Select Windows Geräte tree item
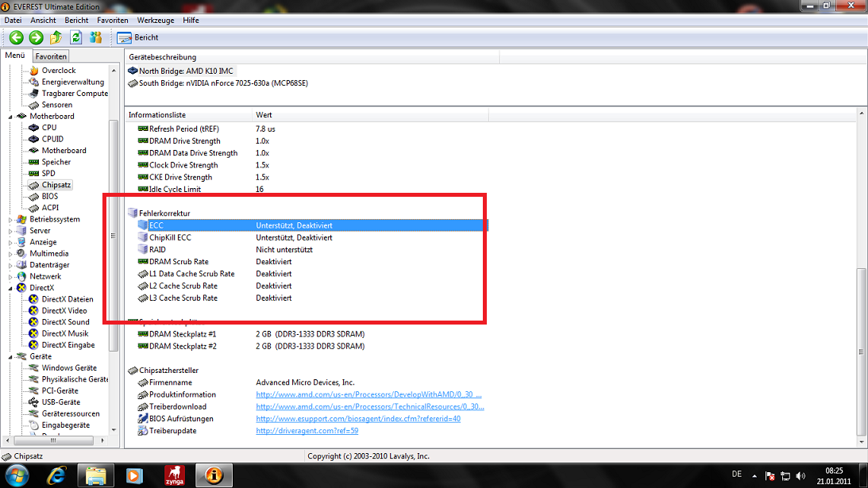The width and height of the screenshot is (868, 488). 69,368
